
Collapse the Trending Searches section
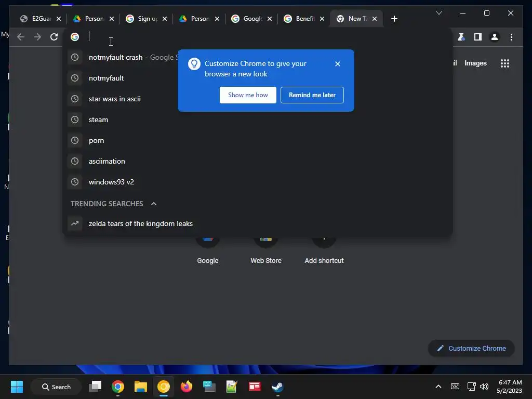click(154, 204)
